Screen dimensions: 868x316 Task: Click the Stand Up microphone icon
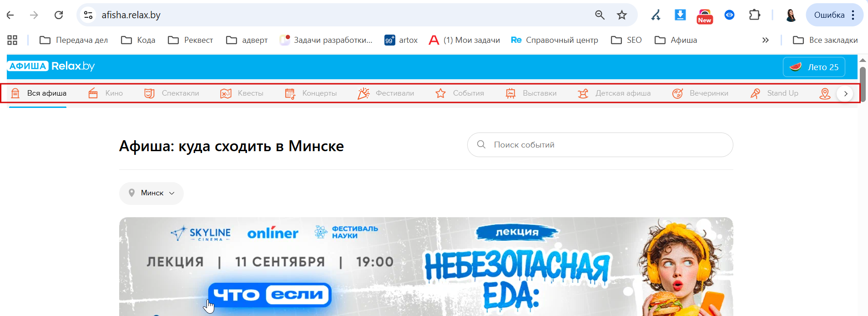coord(755,93)
